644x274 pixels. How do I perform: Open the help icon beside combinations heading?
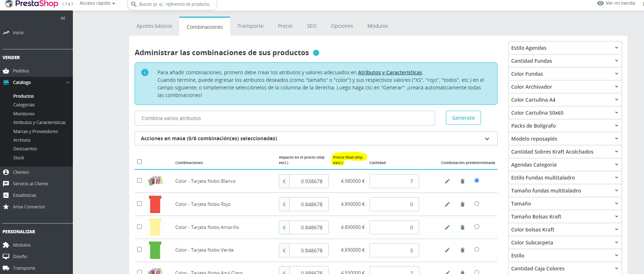point(316,53)
